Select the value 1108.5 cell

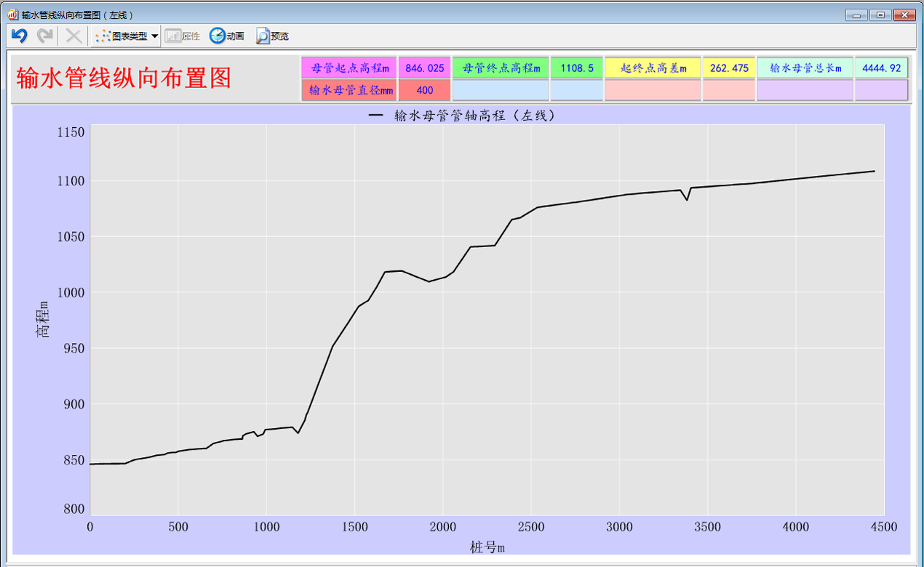click(577, 68)
